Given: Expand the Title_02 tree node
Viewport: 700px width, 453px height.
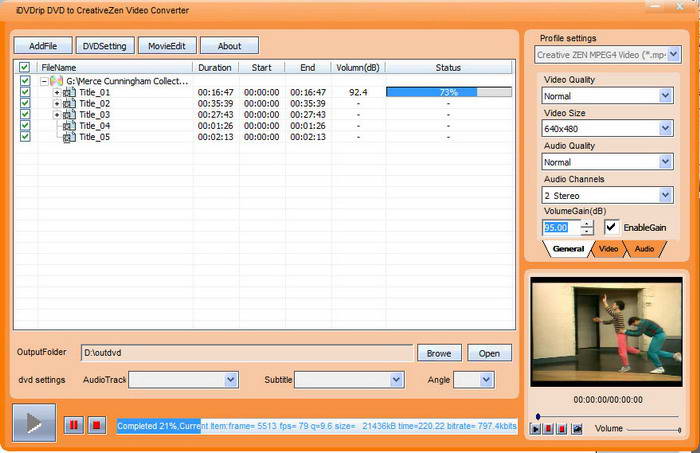Looking at the screenshot, I should [x=57, y=104].
